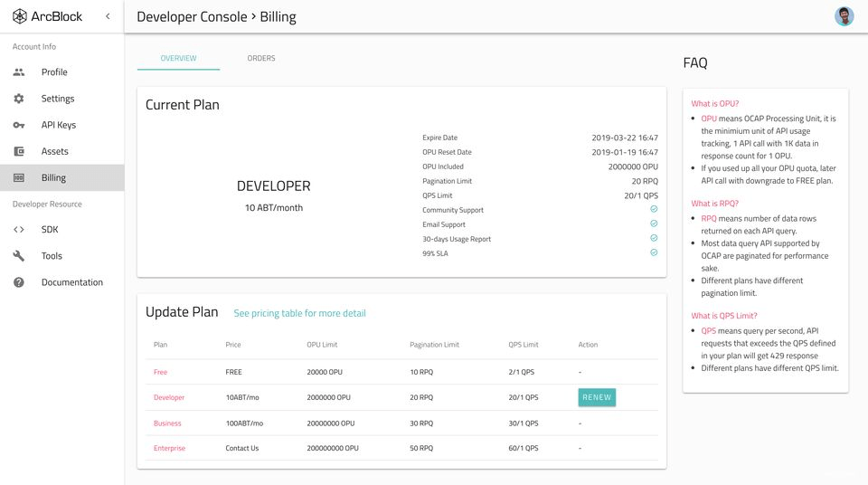
Task: Click the Enterprise plan name link
Action: (169, 448)
